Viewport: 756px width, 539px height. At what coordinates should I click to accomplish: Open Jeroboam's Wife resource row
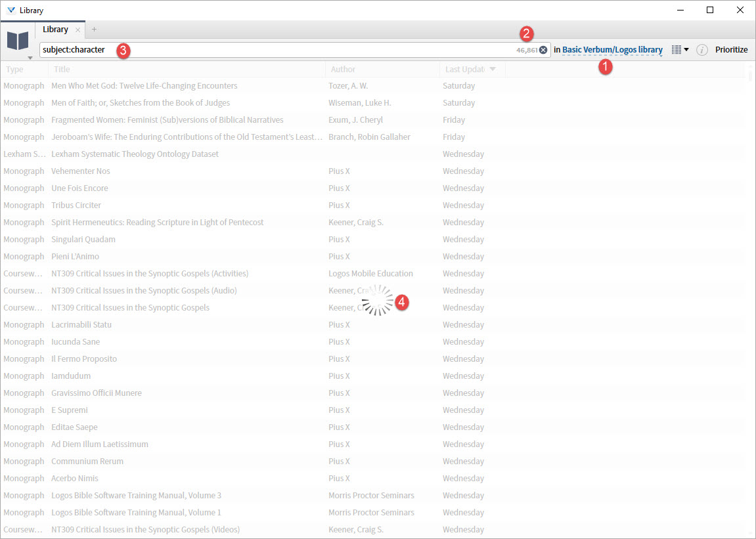[x=187, y=137]
